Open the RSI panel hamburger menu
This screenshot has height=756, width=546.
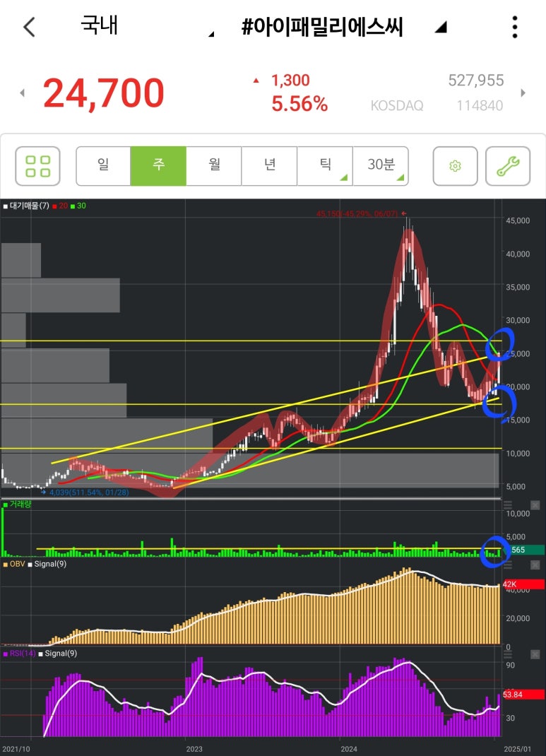[x=508, y=654]
